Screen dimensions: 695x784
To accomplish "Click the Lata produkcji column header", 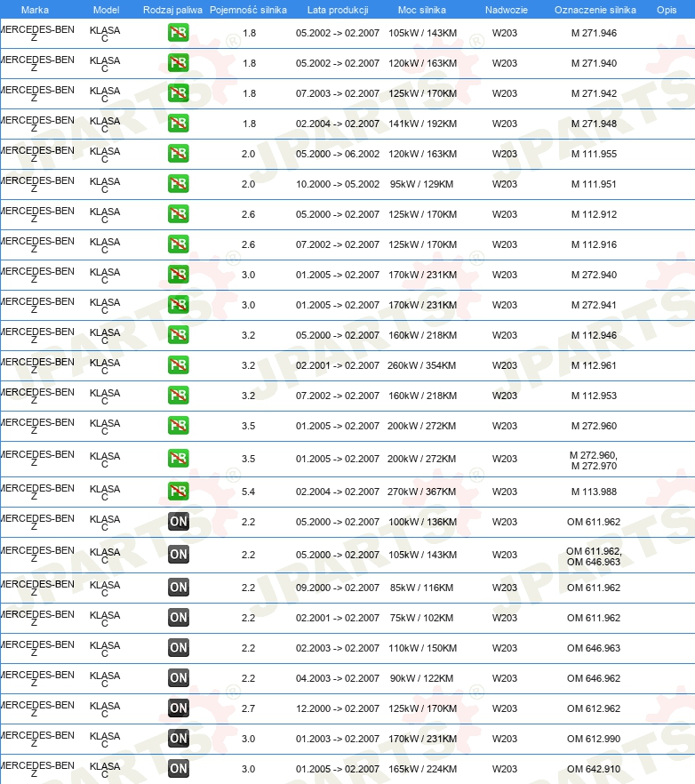I will point(338,10).
